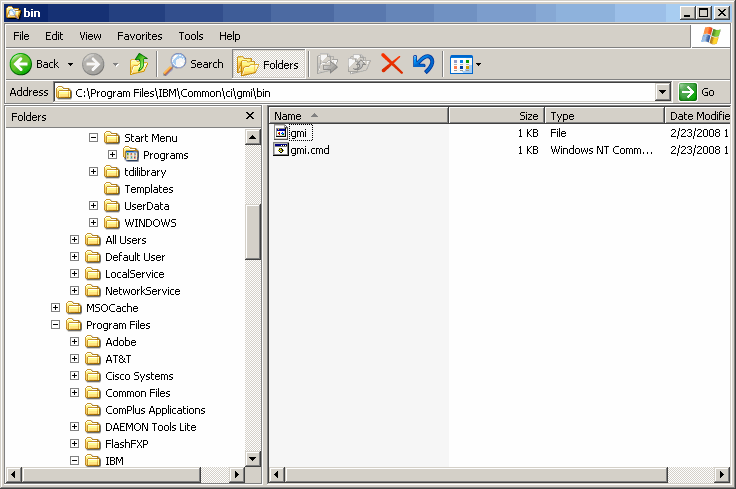Open the address bar dropdown arrow

[662, 92]
